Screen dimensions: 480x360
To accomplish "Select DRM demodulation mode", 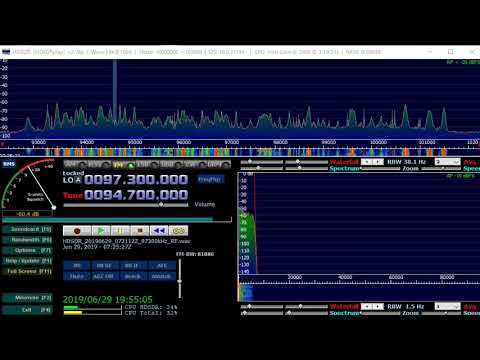I will pyautogui.click(x=219, y=164).
